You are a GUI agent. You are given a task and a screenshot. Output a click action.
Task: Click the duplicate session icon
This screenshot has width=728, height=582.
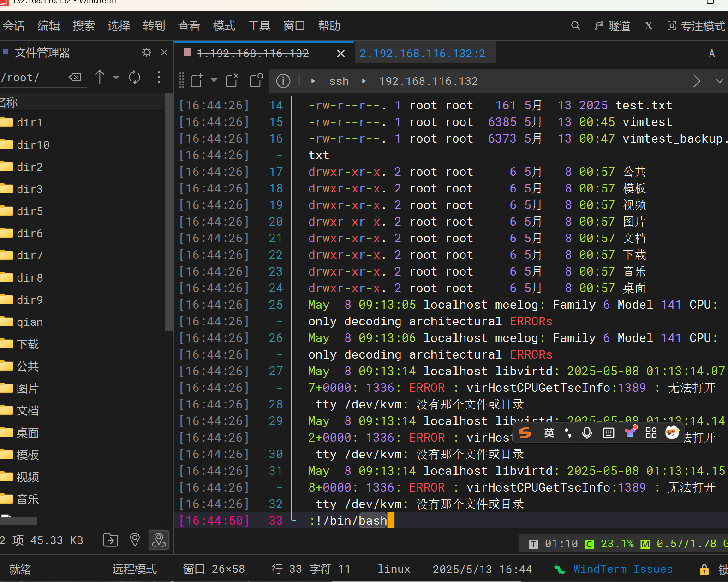click(x=256, y=81)
